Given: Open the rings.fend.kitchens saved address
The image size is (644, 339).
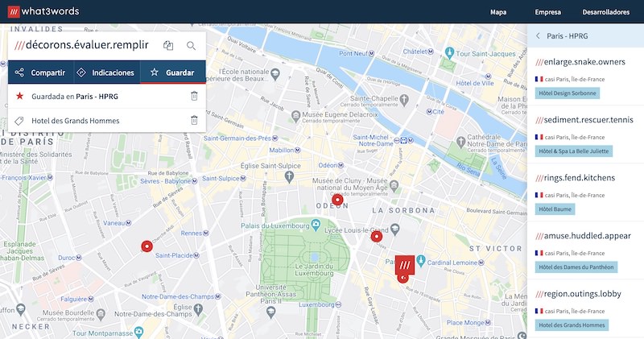Looking at the screenshot, I should (575, 178).
